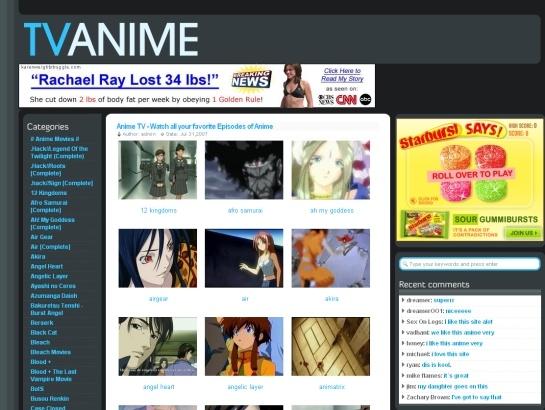Click the animatrix thumbnail image
The height and width of the screenshot is (410, 545).
click(331, 346)
